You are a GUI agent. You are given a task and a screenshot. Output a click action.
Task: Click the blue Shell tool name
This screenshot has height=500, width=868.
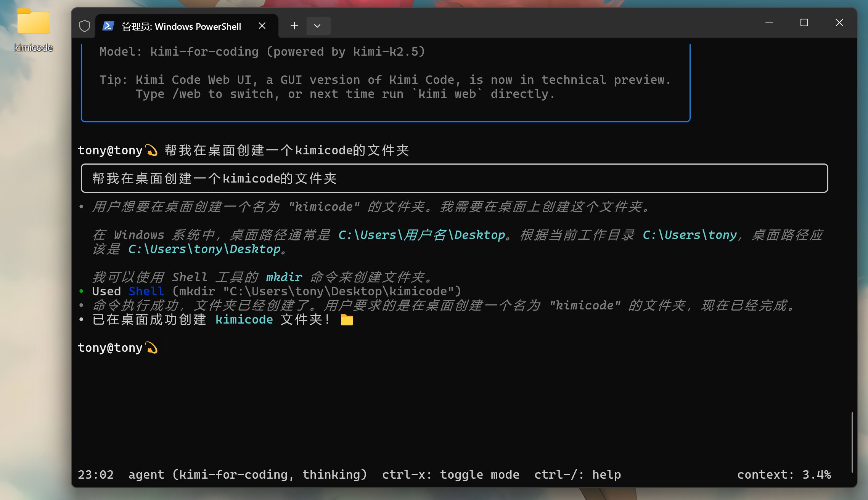pyautogui.click(x=146, y=291)
